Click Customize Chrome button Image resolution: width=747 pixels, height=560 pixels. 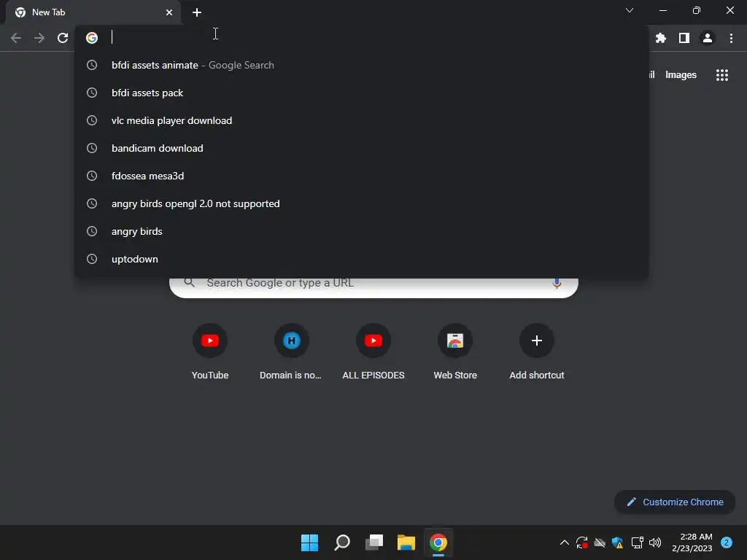coord(675,502)
